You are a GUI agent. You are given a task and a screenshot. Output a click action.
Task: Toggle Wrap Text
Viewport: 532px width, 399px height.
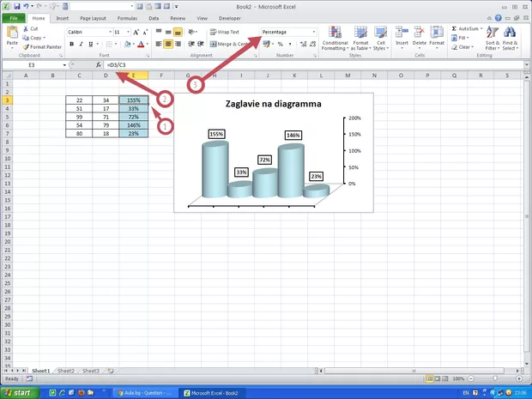(x=225, y=32)
